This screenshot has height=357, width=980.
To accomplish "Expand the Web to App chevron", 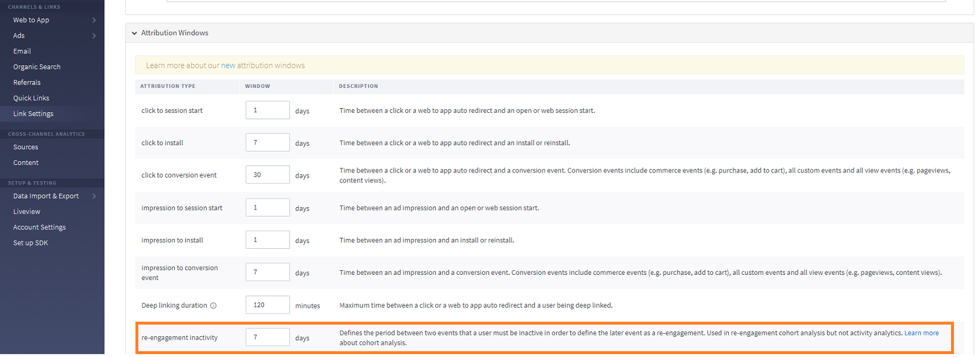I will tap(94, 20).
